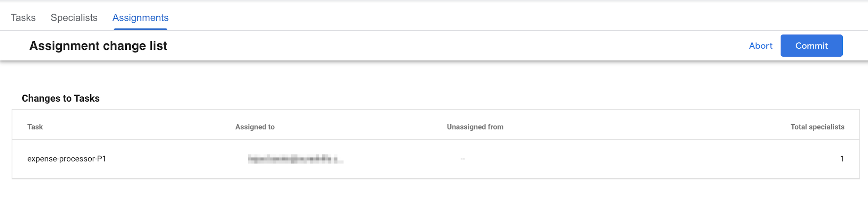Click the Assigned to column header

(255, 127)
